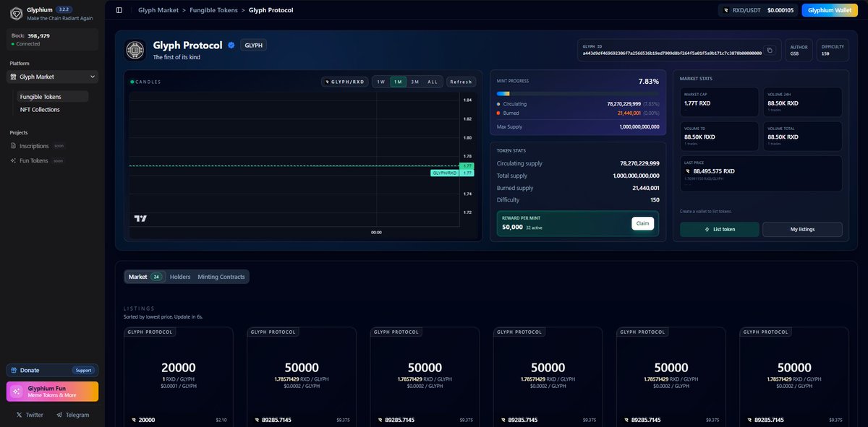This screenshot has width=868, height=427.
Task: Click the Refresh chart button
Action: point(461,82)
